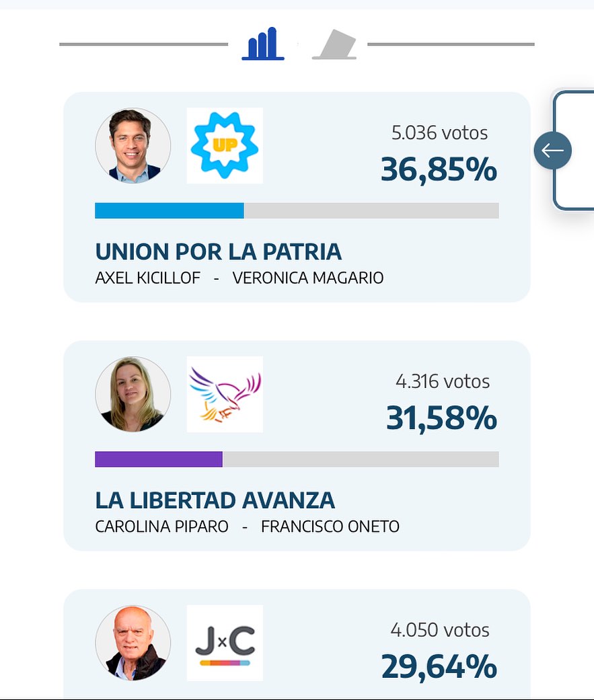Select the bar chart results tab
The image size is (594, 700).
pyautogui.click(x=262, y=44)
